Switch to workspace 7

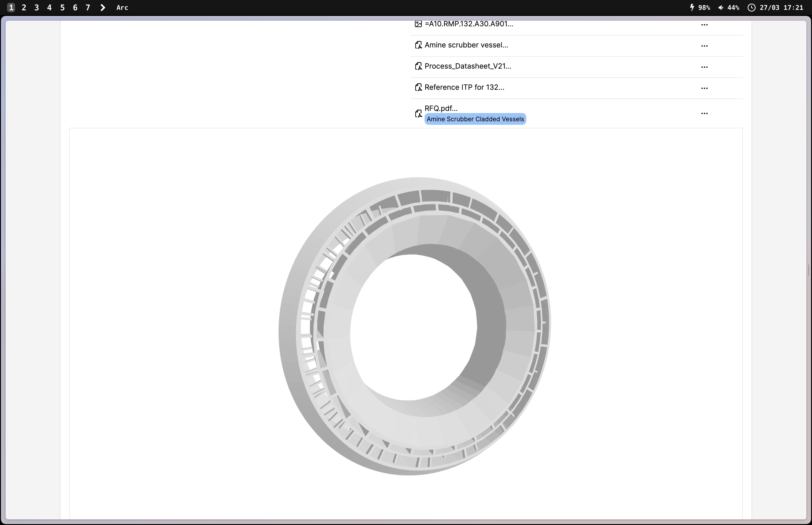(x=88, y=8)
